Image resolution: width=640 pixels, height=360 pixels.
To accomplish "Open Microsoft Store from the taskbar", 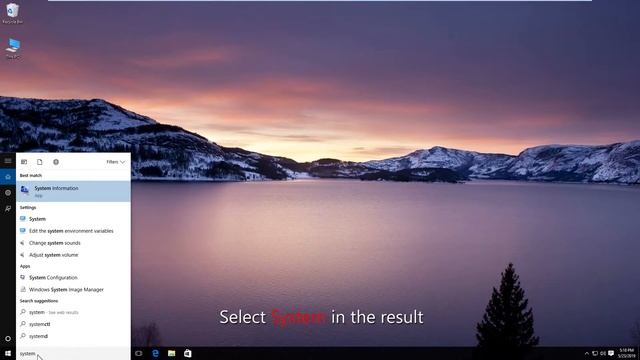I will pos(187,353).
